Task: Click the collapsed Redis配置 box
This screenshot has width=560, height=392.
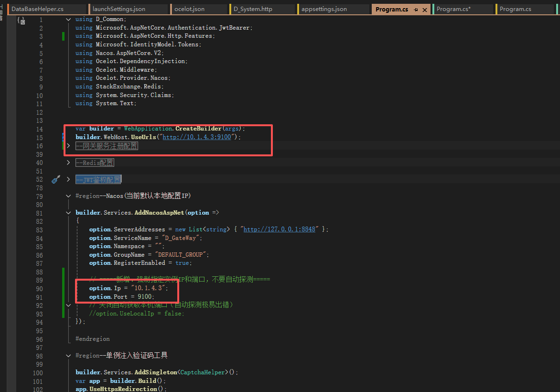Action: [x=95, y=163]
